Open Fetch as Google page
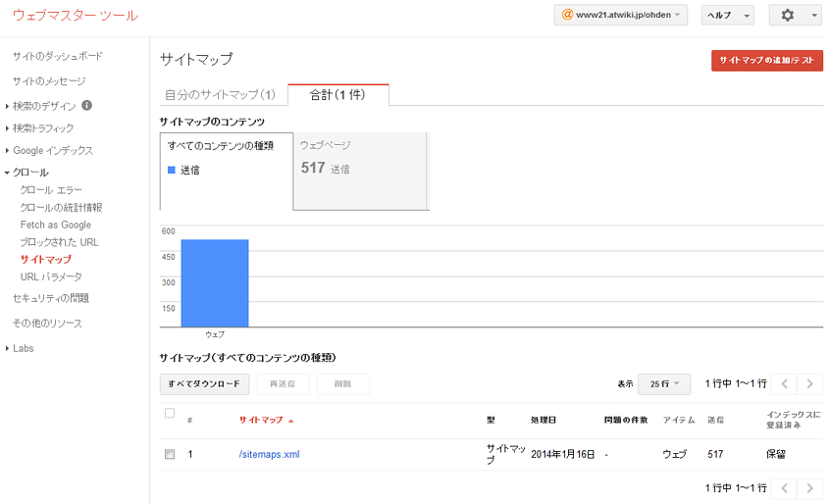Viewport: 830px width, 504px height. pos(56,225)
